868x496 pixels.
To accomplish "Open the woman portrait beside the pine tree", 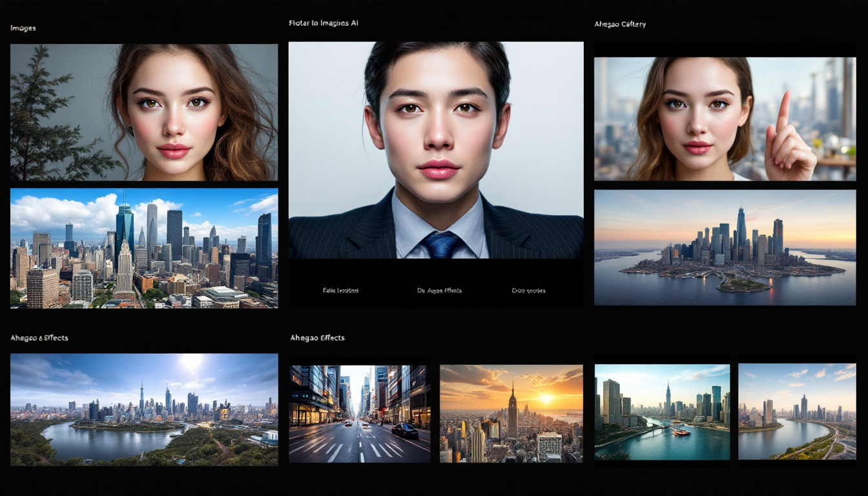I will tap(144, 112).
